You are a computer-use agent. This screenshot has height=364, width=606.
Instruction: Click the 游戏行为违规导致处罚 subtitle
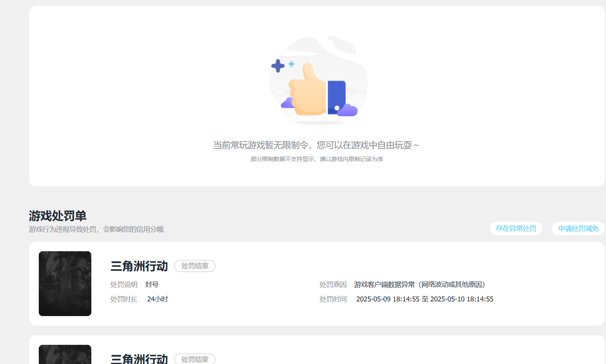(96, 229)
